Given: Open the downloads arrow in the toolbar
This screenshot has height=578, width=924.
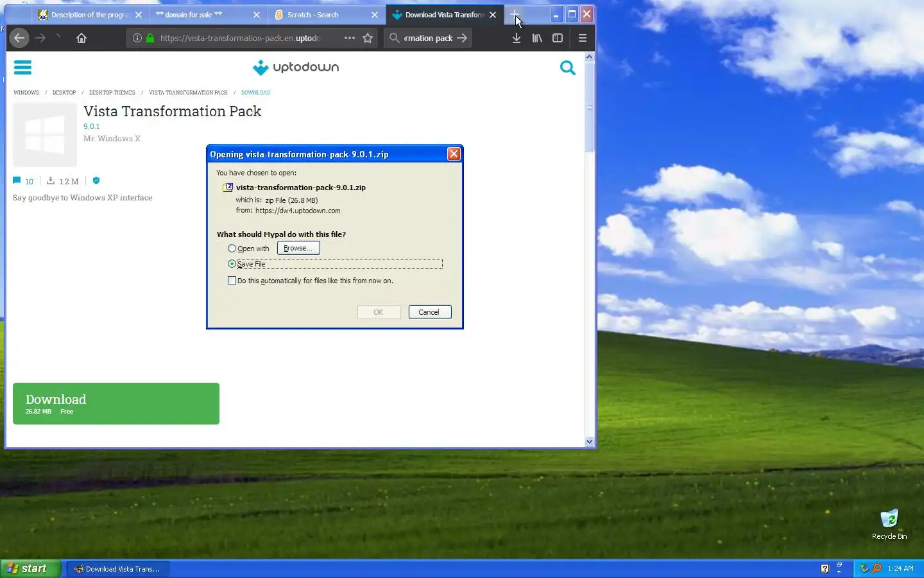Looking at the screenshot, I should [517, 38].
